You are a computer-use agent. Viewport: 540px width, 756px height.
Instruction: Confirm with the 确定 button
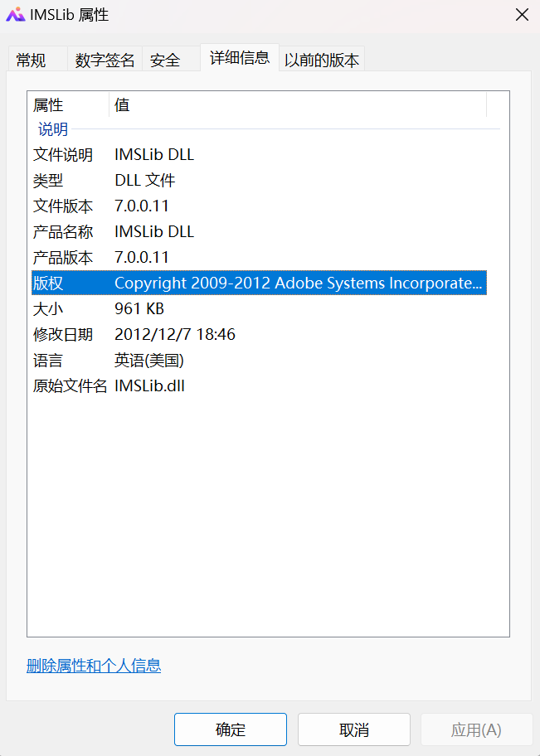click(x=231, y=729)
